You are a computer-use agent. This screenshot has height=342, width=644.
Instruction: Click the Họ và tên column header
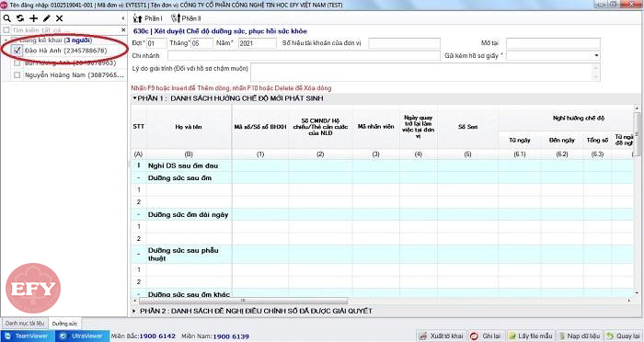[189, 127]
